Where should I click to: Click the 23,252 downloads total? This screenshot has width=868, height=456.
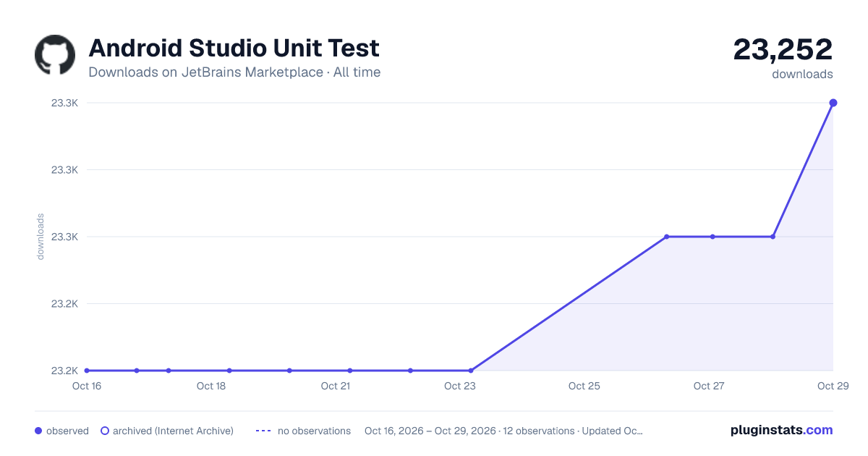pyautogui.click(x=783, y=50)
